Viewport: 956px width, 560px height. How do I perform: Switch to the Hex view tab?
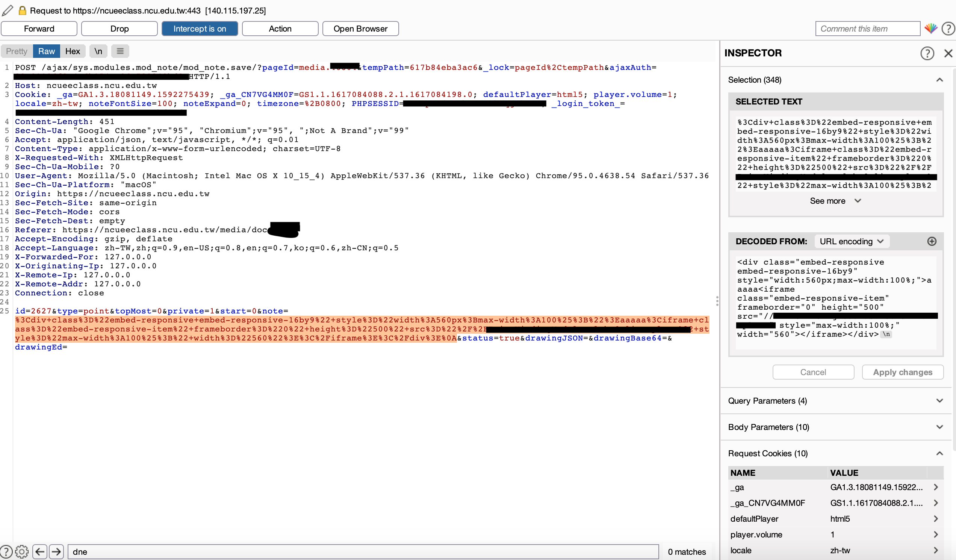click(73, 51)
